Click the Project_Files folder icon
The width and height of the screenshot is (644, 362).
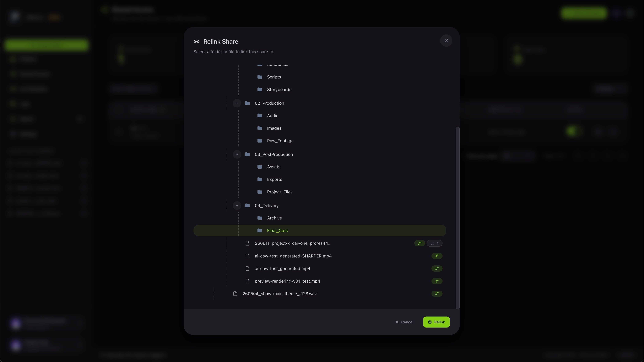coord(260,192)
